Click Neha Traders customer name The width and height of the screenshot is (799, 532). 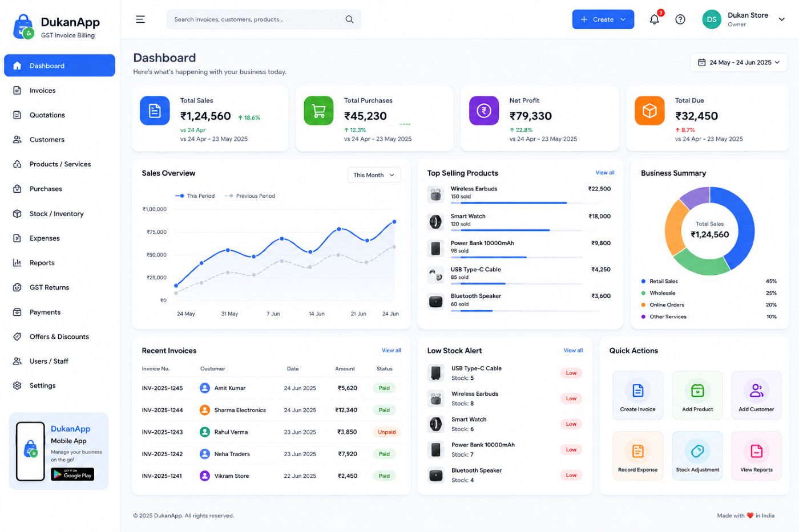coord(232,454)
